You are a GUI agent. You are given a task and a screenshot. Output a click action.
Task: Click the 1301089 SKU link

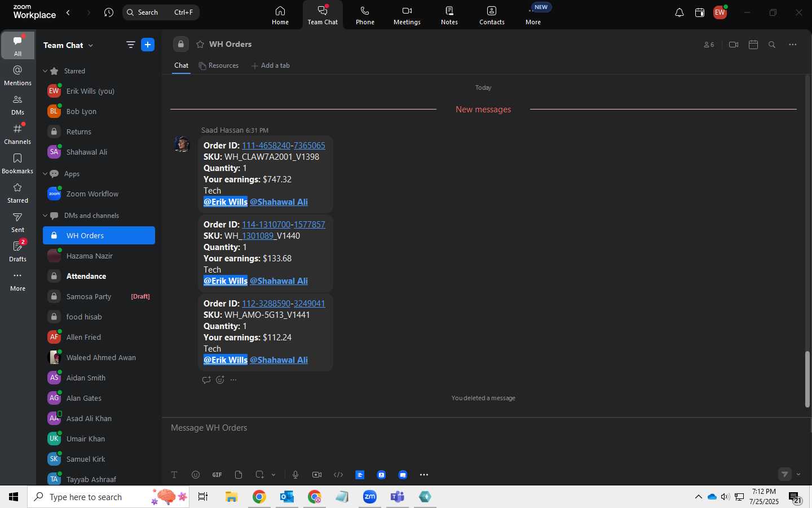click(x=257, y=235)
